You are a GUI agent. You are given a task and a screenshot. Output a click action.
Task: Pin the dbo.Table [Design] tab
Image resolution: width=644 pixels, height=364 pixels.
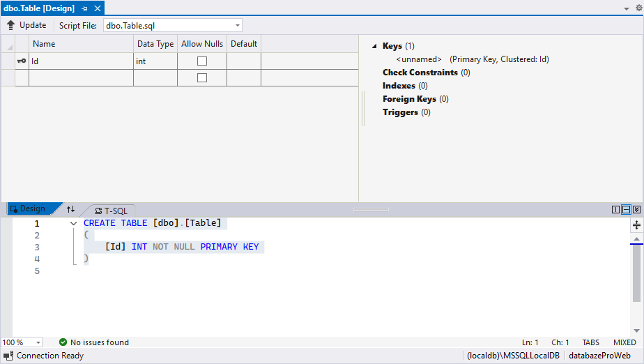84,8
